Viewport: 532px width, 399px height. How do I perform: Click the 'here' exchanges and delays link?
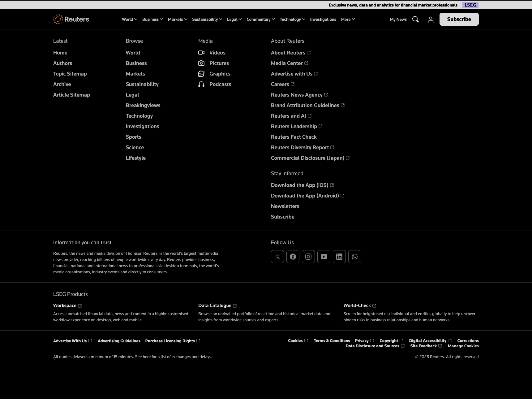147,357
